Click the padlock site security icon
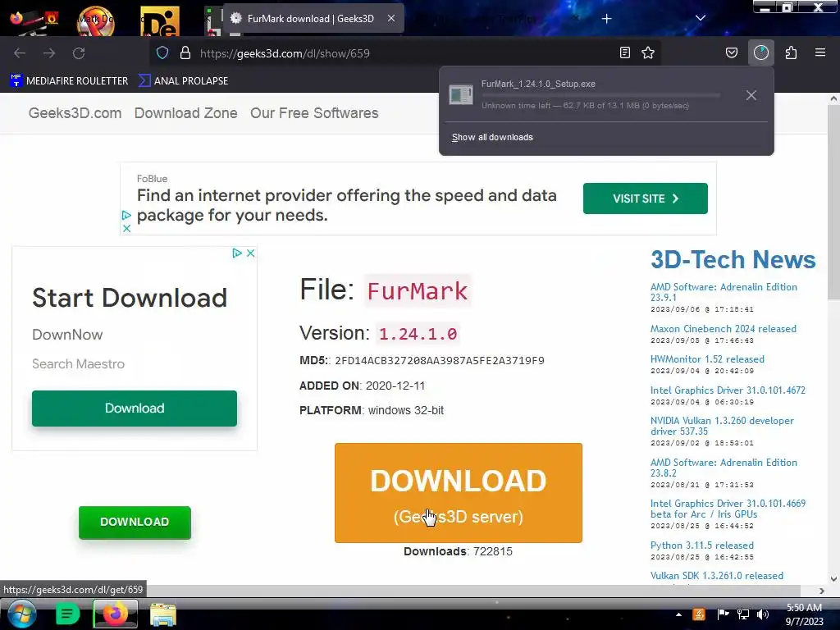 (x=185, y=52)
